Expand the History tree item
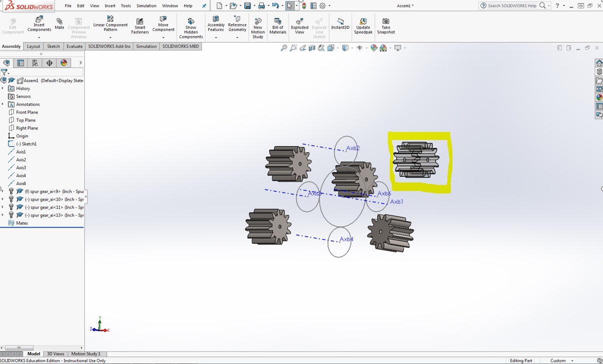 click(3, 88)
